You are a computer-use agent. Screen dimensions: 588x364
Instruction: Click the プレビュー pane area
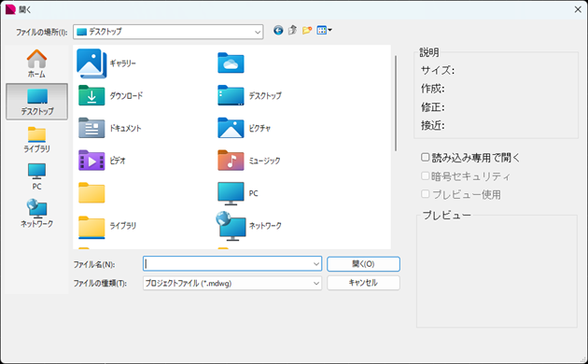[x=497, y=272]
